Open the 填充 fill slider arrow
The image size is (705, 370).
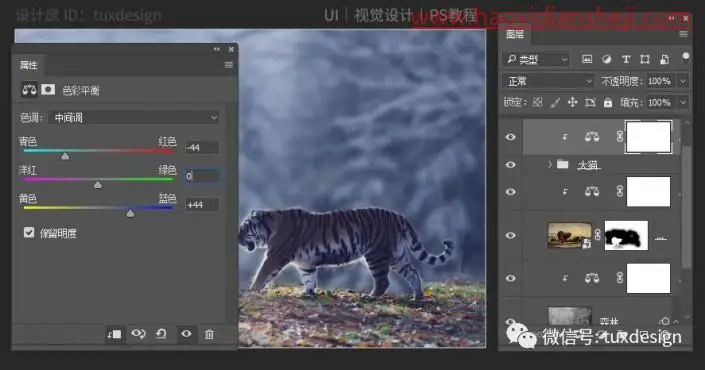[x=683, y=103]
